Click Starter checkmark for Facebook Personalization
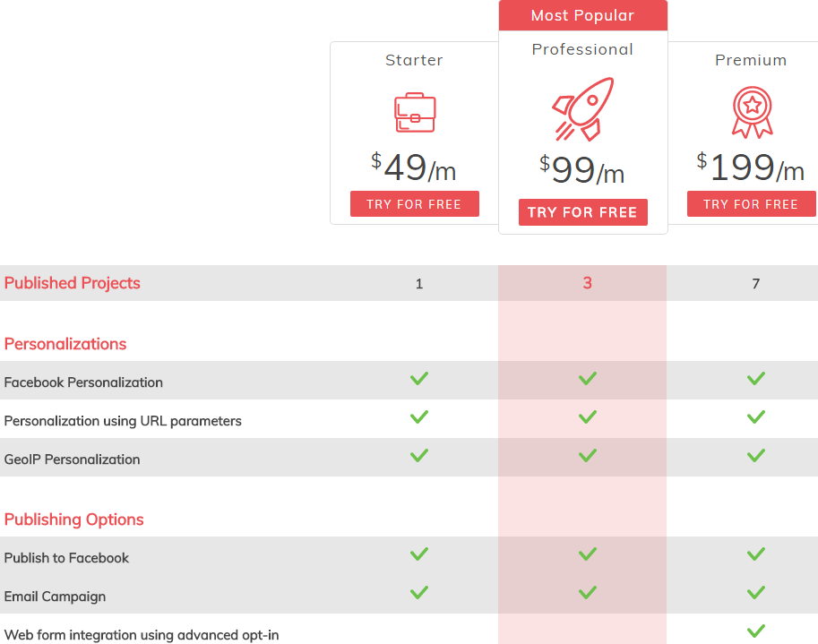The height and width of the screenshot is (644, 818). click(x=419, y=379)
